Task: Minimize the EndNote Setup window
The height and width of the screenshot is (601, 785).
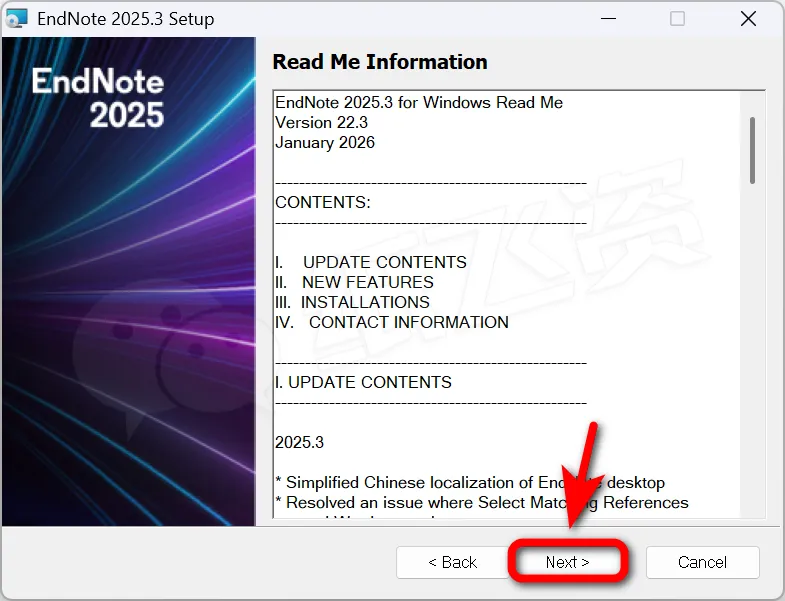Action: (608, 19)
